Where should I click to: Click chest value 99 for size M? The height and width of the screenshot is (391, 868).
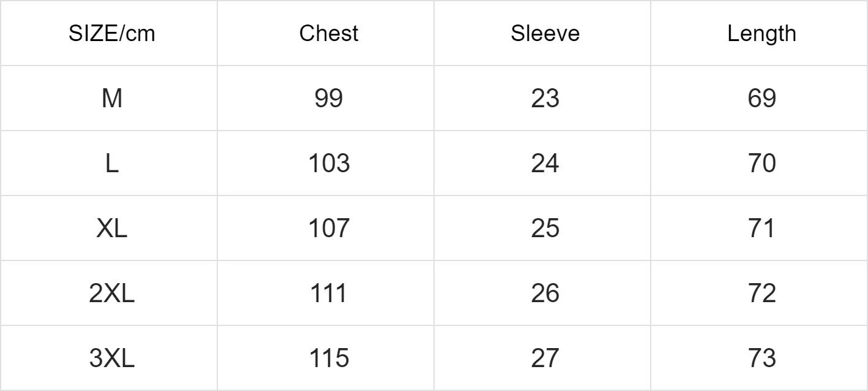coord(329,98)
